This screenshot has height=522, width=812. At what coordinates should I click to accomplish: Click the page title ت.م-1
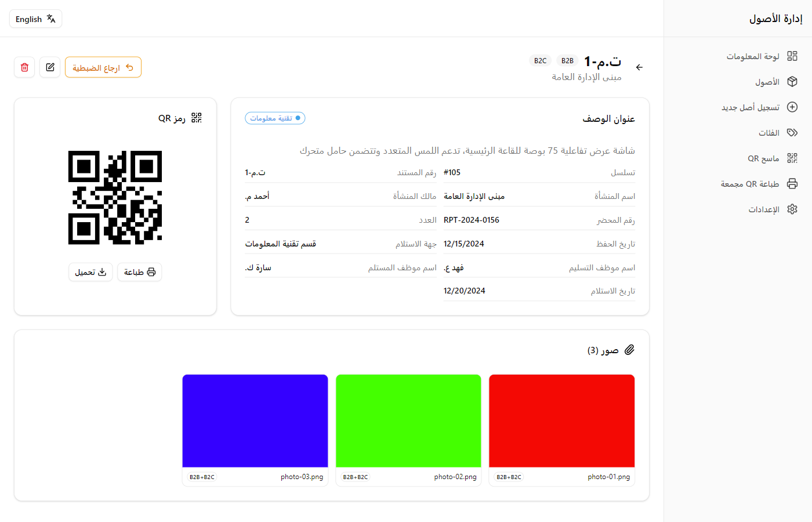603,61
